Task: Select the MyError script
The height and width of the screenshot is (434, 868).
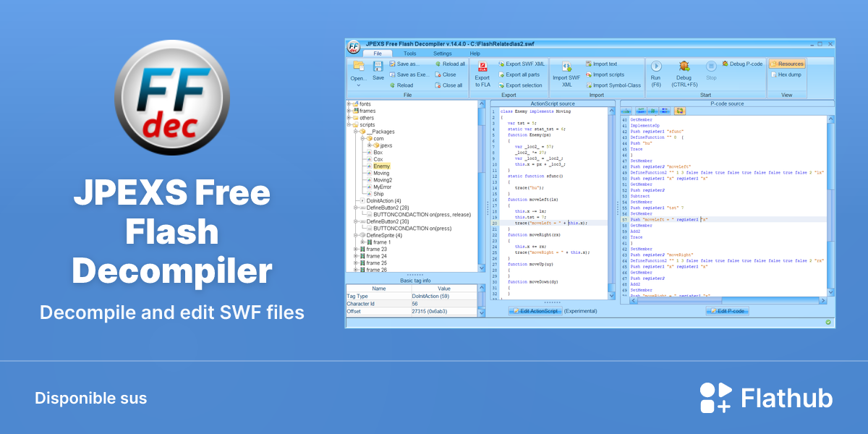Action: pyautogui.click(x=379, y=187)
